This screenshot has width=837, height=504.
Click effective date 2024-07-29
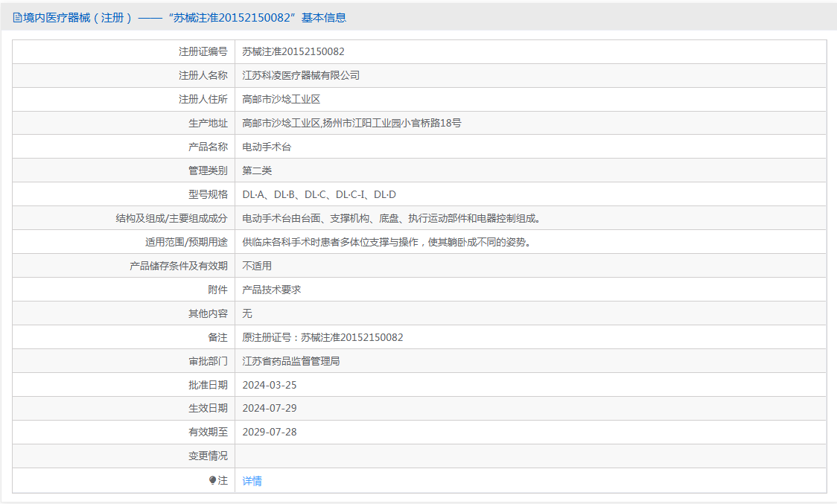pos(270,408)
